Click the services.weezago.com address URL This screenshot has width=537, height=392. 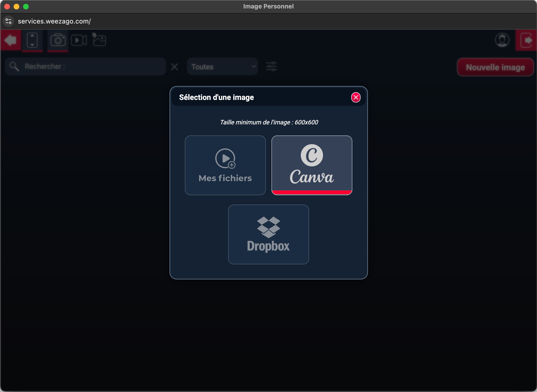(x=54, y=21)
